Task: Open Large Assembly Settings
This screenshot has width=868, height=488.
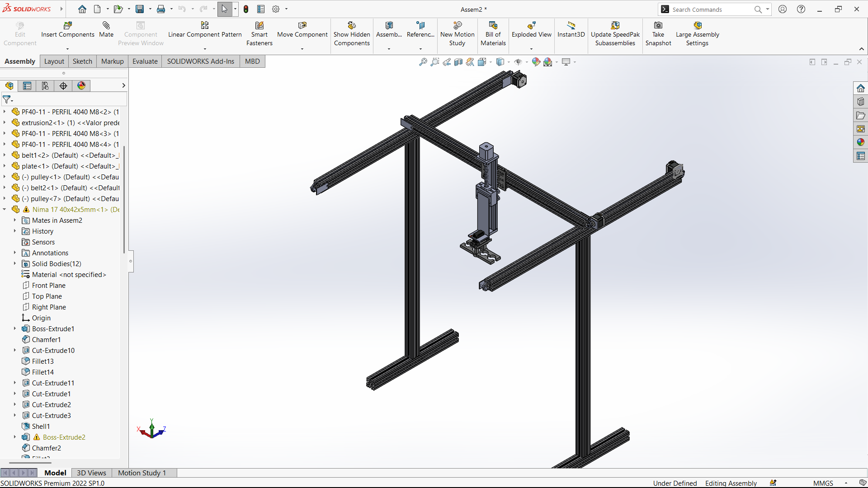Action: pyautogui.click(x=698, y=34)
